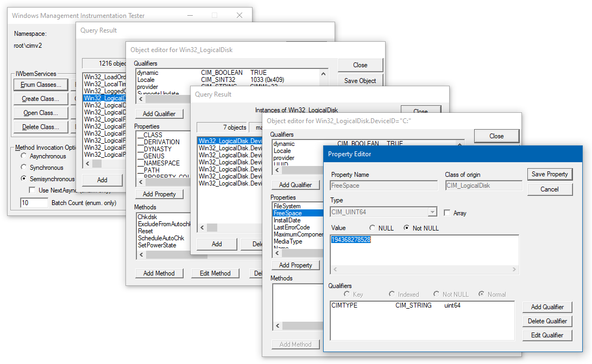The image size is (592, 364).
Task: Click Add Method in Win32_LogicalDisk class editor
Action: pos(159,273)
